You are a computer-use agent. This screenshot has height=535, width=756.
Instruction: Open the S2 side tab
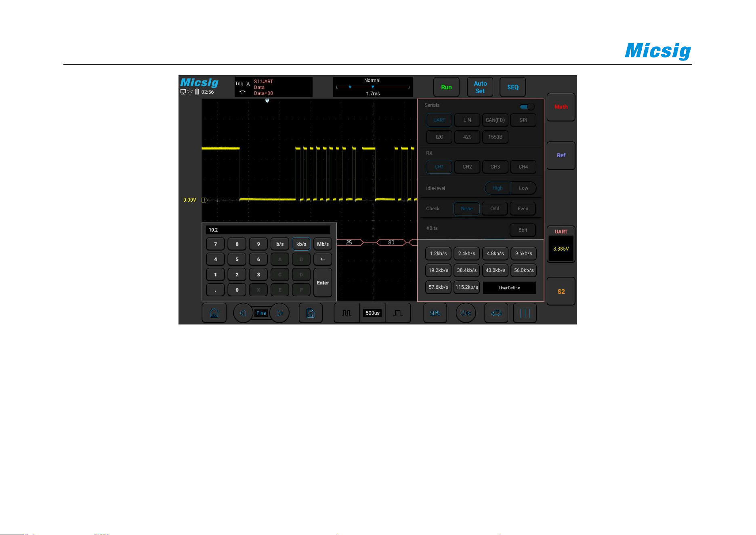click(x=561, y=291)
